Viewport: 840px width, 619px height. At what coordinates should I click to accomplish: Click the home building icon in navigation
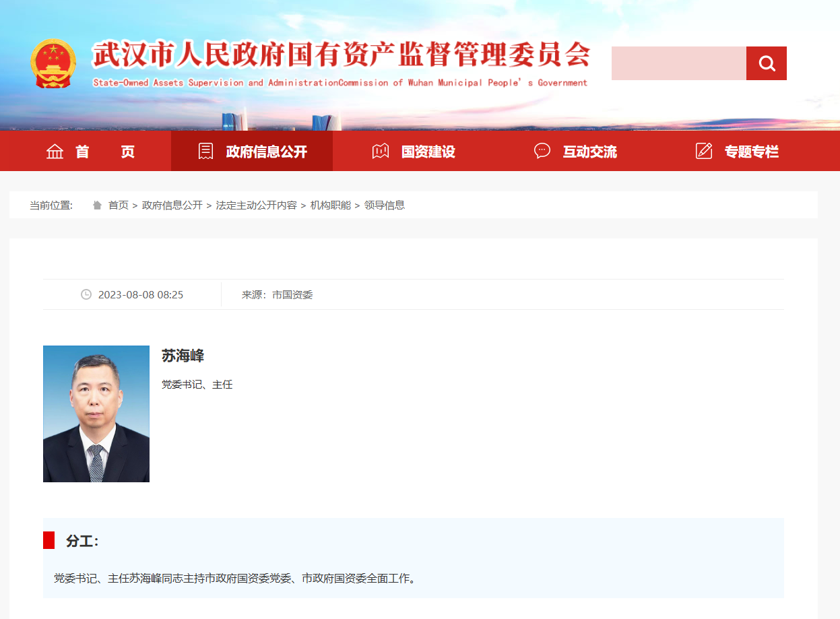(x=55, y=152)
